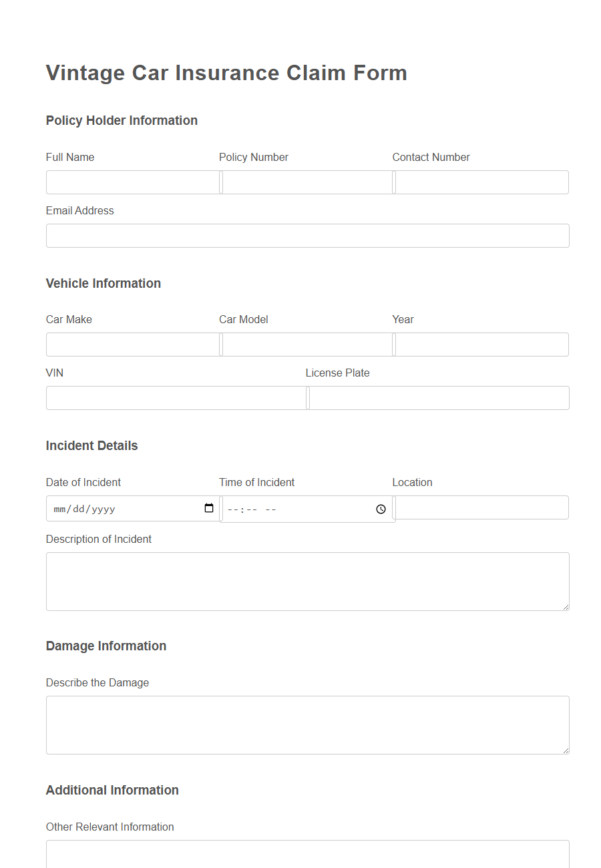Open the calendar icon in Date of Incident
The image size is (601, 868).
(209, 508)
